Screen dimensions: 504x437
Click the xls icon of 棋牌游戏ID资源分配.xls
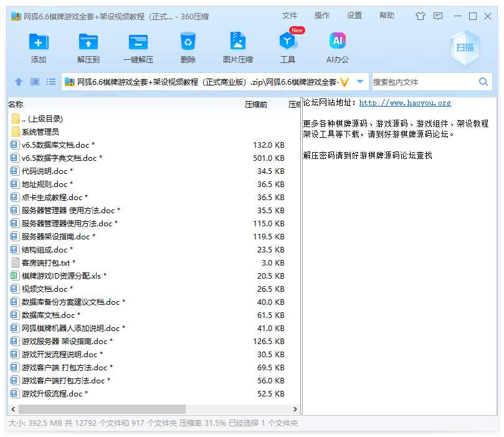click(x=14, y=276)
